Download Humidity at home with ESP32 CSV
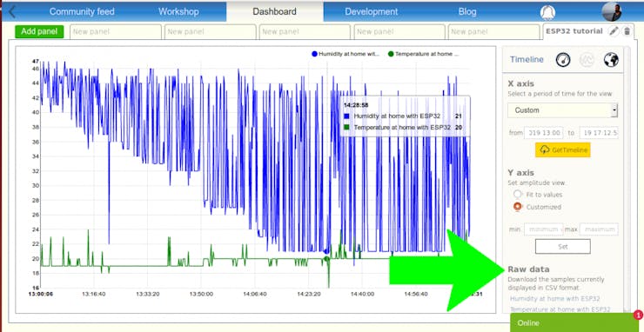644x332 pixels. pos(555,298)
